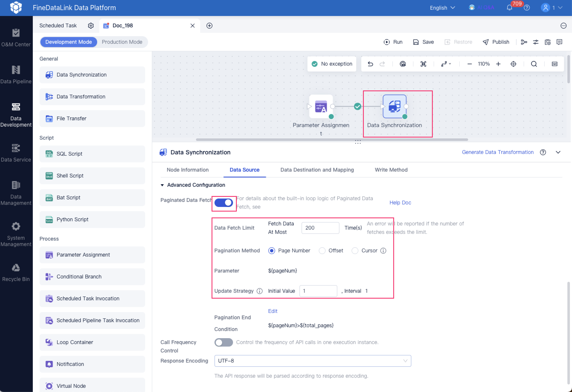Open the notification bell
This screenshot has height=392, width=572.
510,8
